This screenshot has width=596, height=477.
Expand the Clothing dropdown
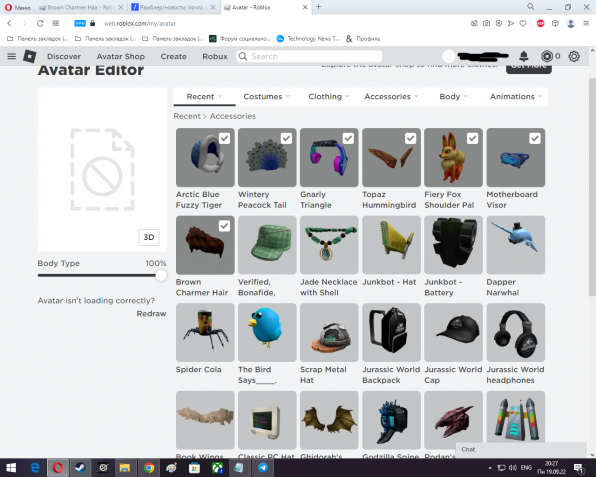pyautogui.click(x=328, y=97)
